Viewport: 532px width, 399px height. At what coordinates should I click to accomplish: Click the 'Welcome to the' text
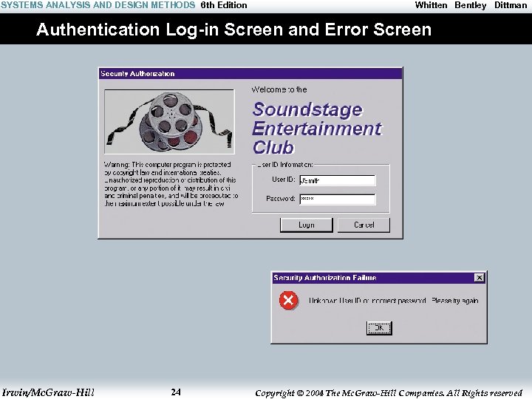tap(279, 89)
